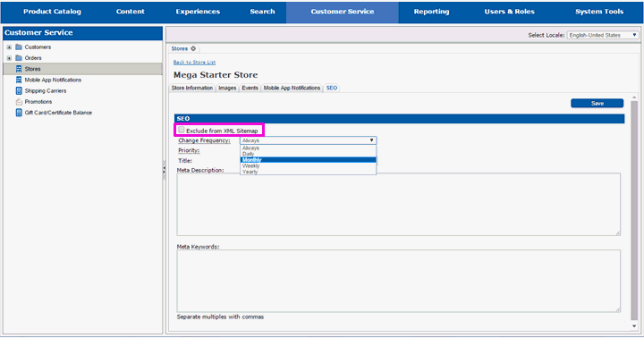Click into the Meta Keywords text area
This screenshot has height=338, width=644.
398,281
